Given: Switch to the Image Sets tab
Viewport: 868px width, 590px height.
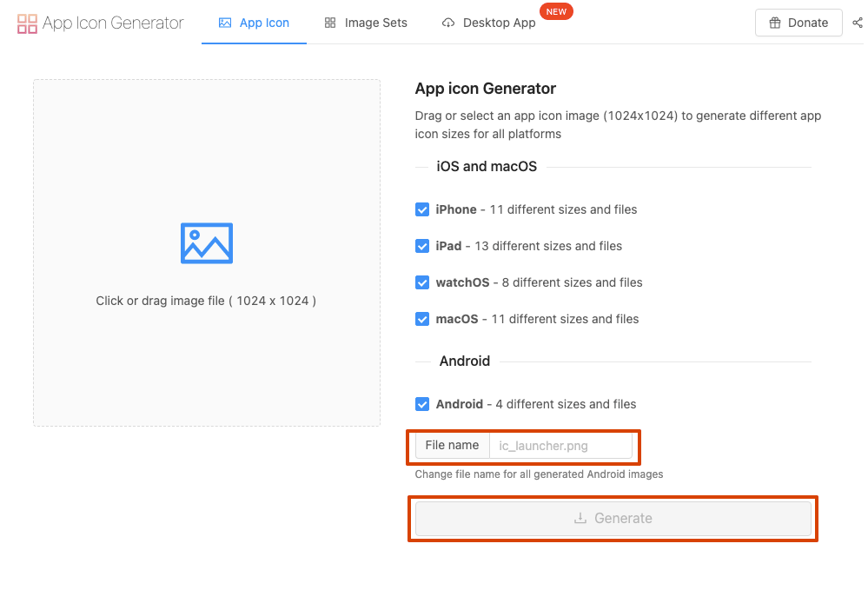Looking at the screenshot, I should [366, 23].
